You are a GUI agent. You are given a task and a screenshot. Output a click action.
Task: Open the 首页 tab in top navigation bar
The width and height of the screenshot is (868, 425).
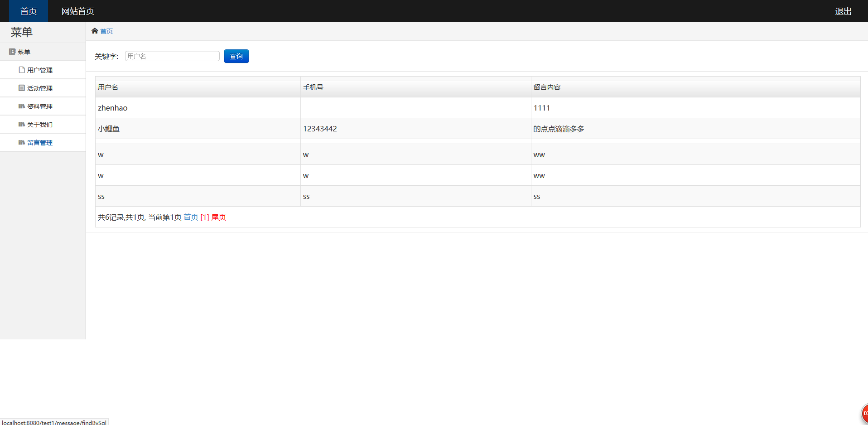[29, 11]
